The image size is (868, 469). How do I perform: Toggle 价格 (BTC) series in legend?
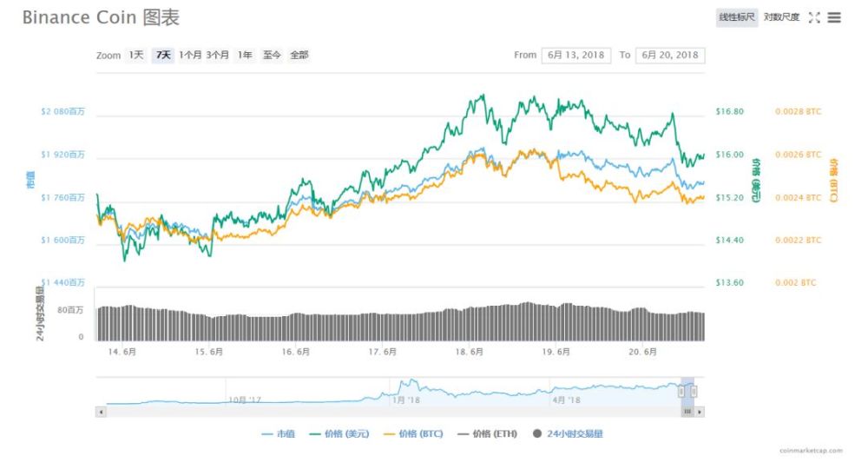coord(413,433)
